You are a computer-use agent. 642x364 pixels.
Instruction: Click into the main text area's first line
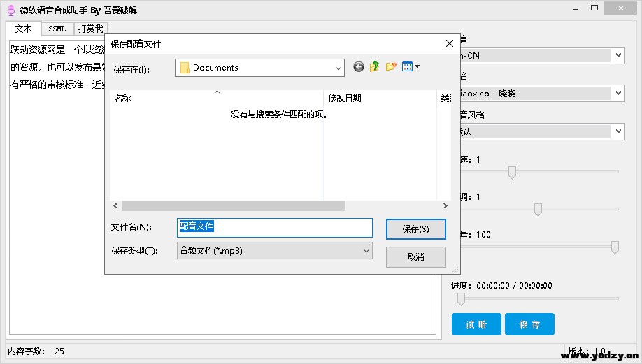57,50
